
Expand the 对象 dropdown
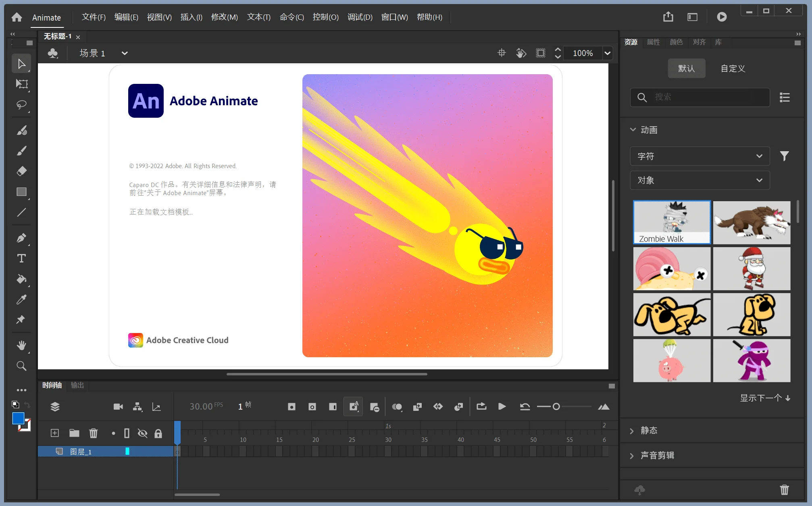[700, 180]
